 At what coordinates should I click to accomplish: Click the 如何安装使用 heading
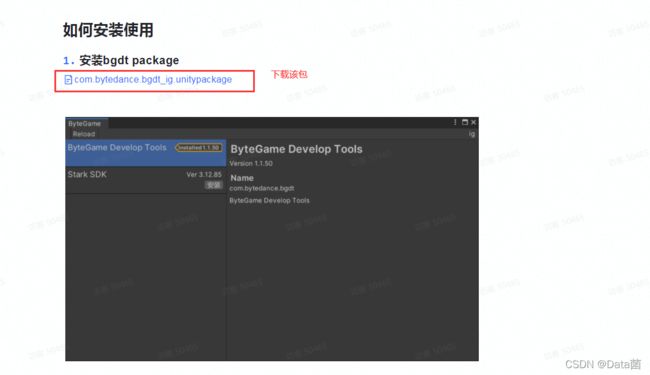[x=108, y=30]
